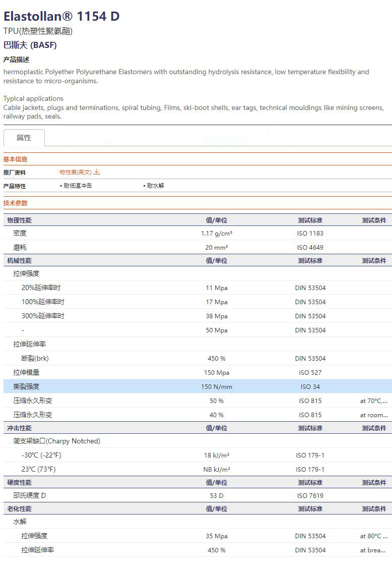Image resolution: width=392 pixels, height=569 pixels.
Task: Click the ISO 34 test standard
Action: tap(310, 387)
